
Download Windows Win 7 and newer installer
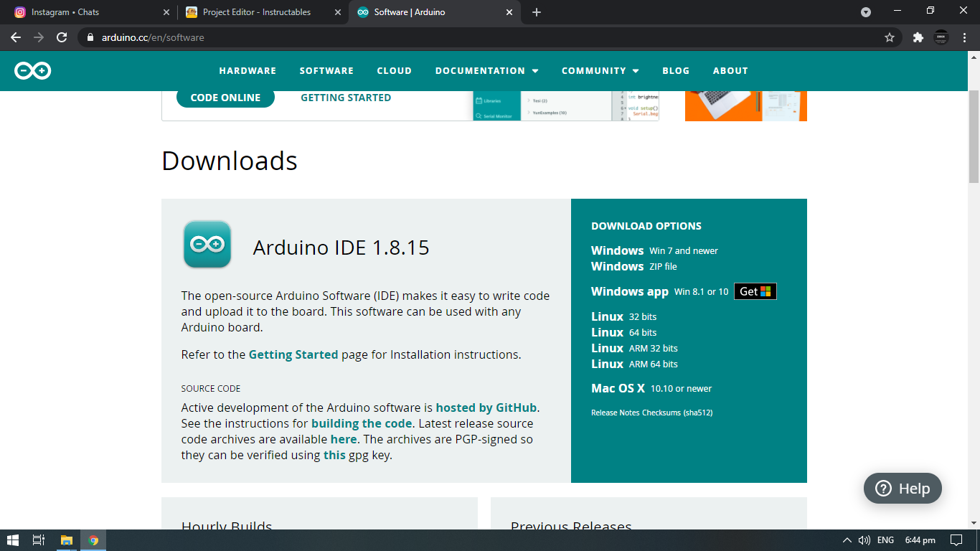click(x=654, y=250)
